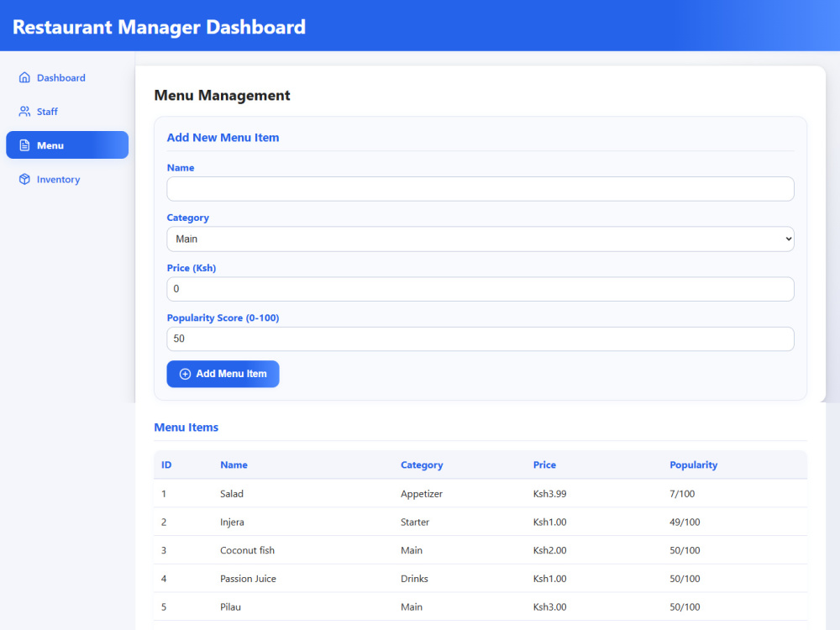The height and width of the screenshot is (630, 840).
Task: Click the Price column header
Action: (544, 465)
